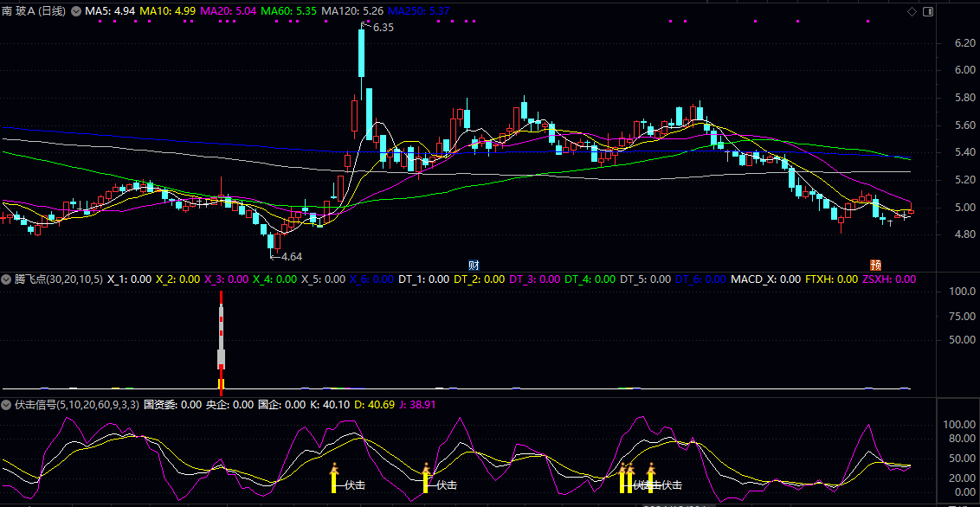Click the 腾飞点(30,20,10,5) indicator name
The width and height of the screenshot is (980, 507).
[59, 279]
